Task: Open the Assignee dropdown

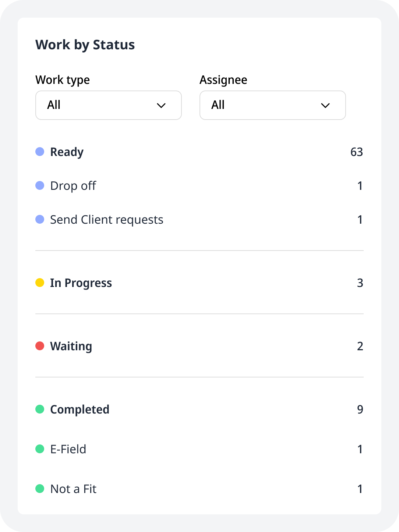Action: click(x=273, y=105)
